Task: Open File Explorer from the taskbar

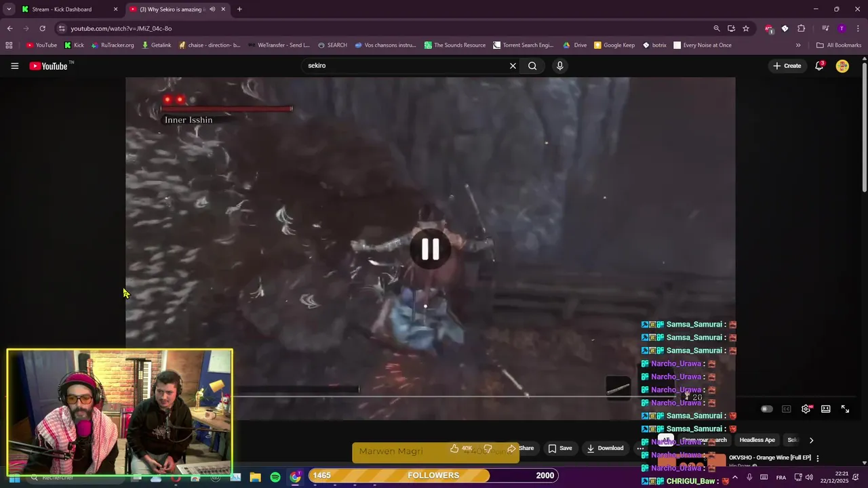Action: 256,477
